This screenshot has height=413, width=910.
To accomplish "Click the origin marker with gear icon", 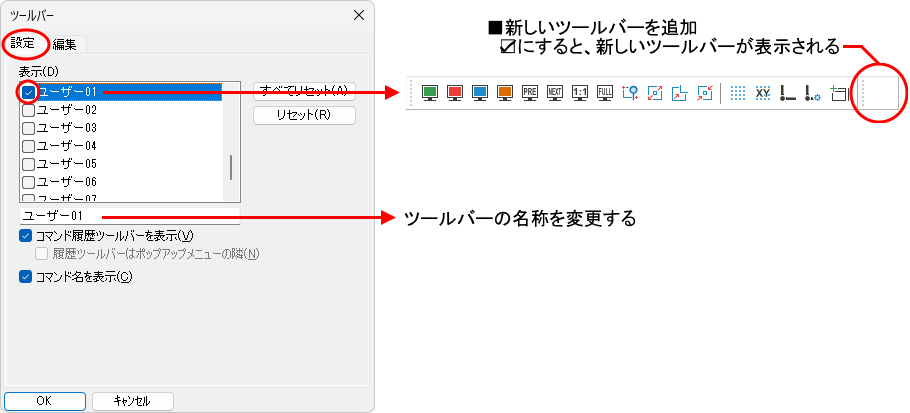I will coord(812,93).
